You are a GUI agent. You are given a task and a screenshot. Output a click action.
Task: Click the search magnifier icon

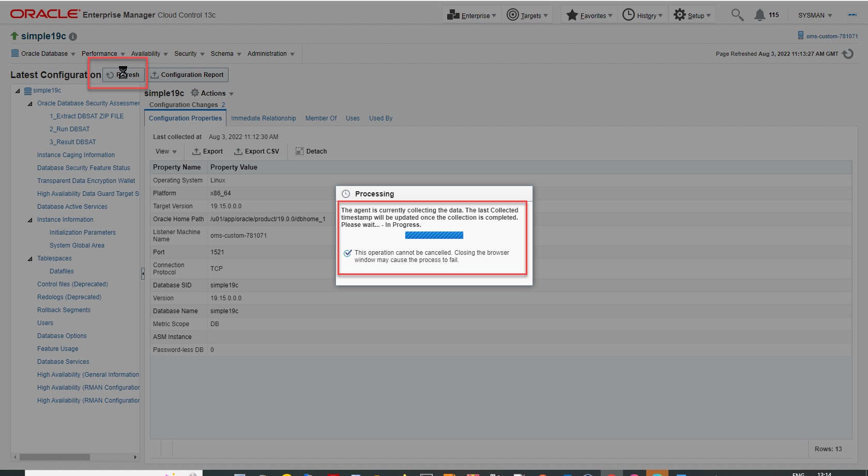(737, 15)
